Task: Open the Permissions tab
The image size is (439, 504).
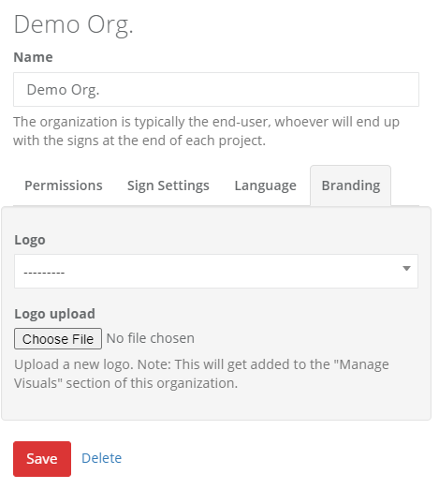Action: [x=64, y=185]
